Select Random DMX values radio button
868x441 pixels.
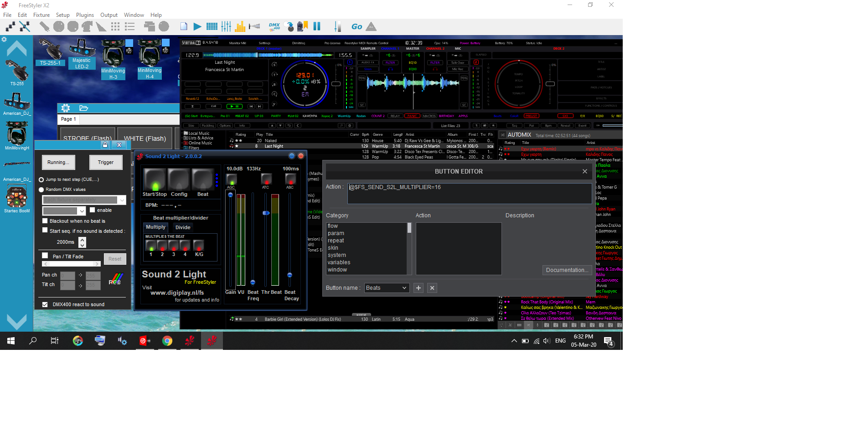click(41, 190)
